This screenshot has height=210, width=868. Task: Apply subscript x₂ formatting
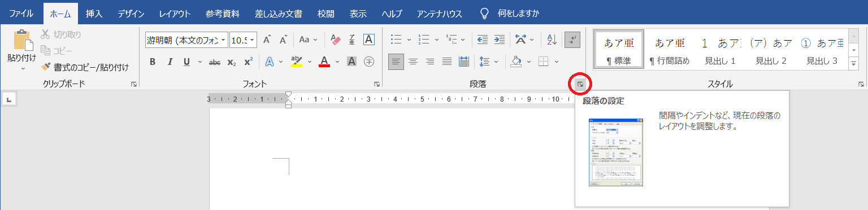click(x=232, y=62)
